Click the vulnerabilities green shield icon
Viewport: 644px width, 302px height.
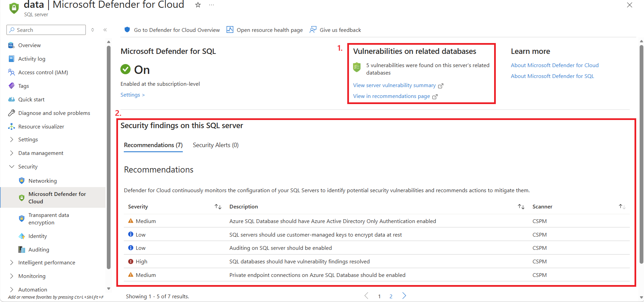pyautogui.click(x=357, y=67)
